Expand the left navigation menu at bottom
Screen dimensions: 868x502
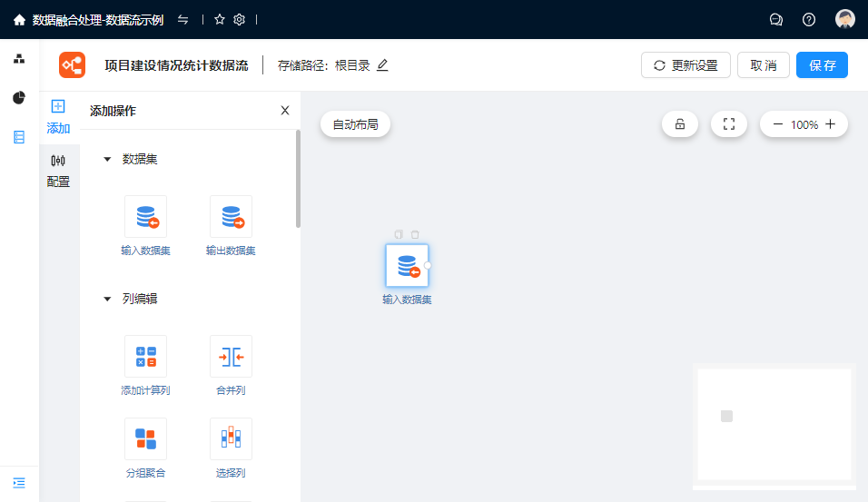pos(19,483)
